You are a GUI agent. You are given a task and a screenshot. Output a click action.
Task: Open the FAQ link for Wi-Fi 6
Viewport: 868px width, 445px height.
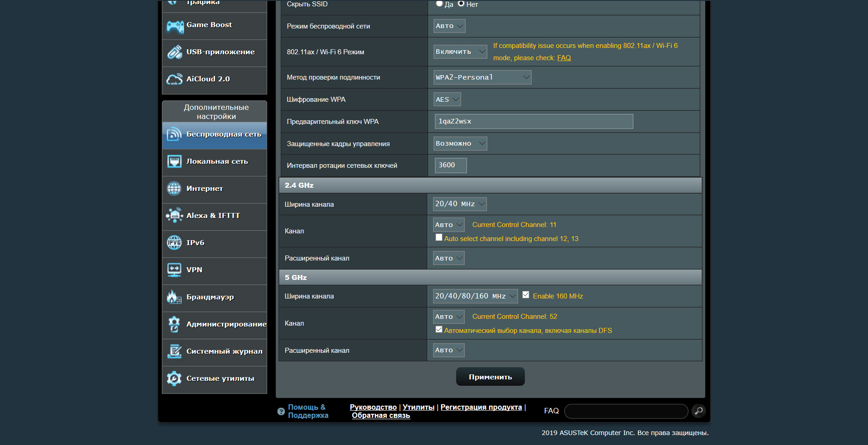tap(564, 58)
